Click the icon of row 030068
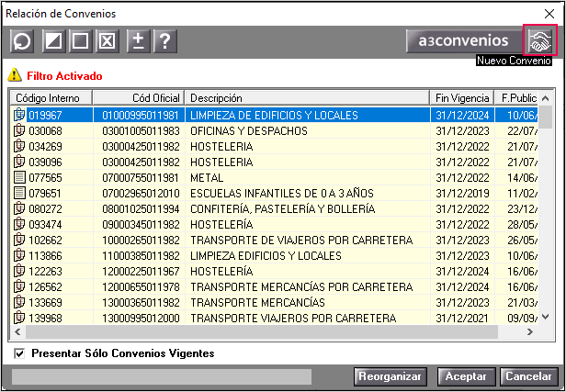Viewport: 566px width, 392px height. [x=19, y=130]
